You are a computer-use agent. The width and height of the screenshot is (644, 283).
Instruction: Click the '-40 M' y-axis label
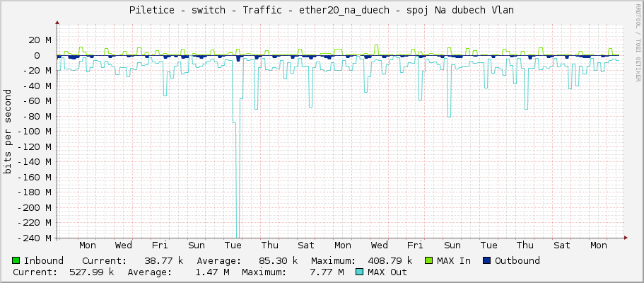point(37,86)
